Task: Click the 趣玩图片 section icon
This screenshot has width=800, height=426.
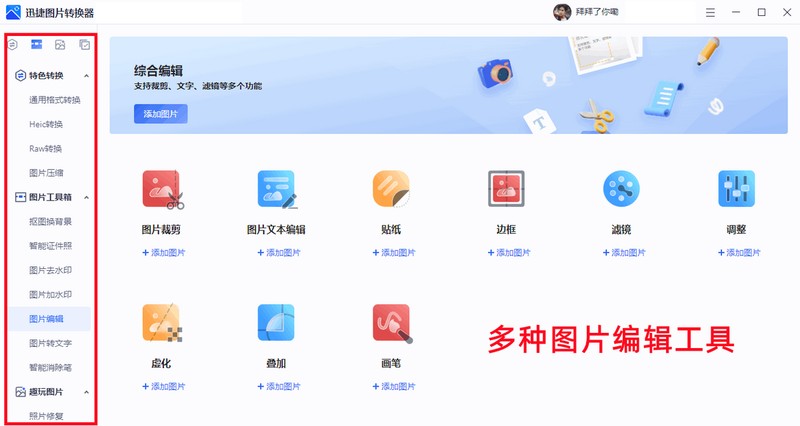Action: [x=20, y=392]
